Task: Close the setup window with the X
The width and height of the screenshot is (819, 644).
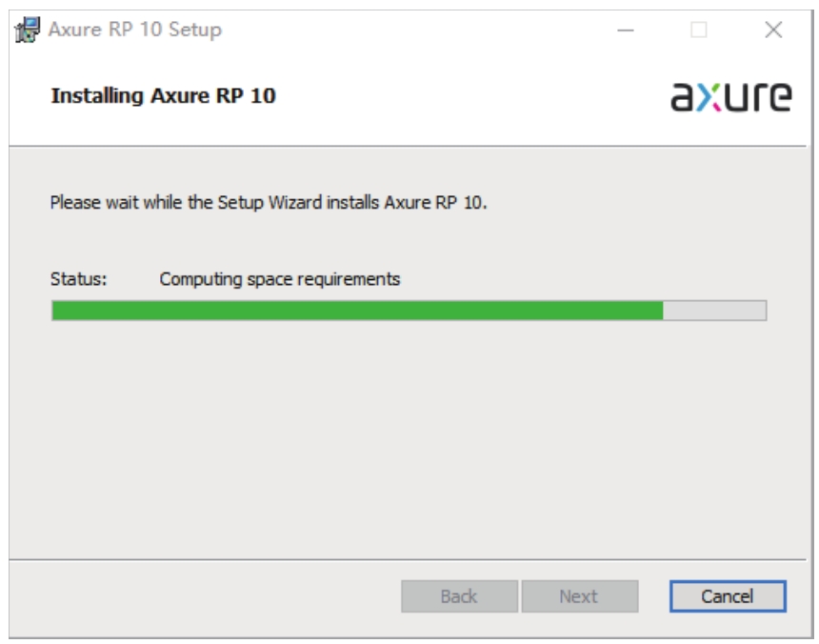Action: [x=773, y=30]
